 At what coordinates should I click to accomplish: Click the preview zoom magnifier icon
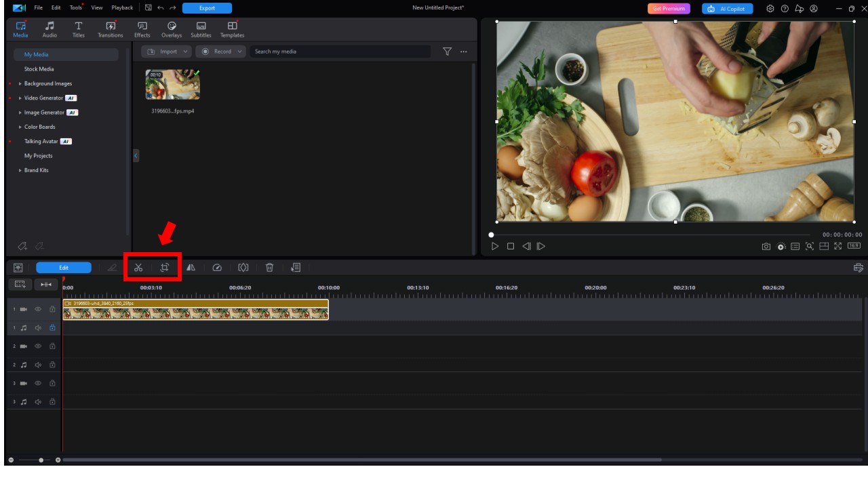810,246
